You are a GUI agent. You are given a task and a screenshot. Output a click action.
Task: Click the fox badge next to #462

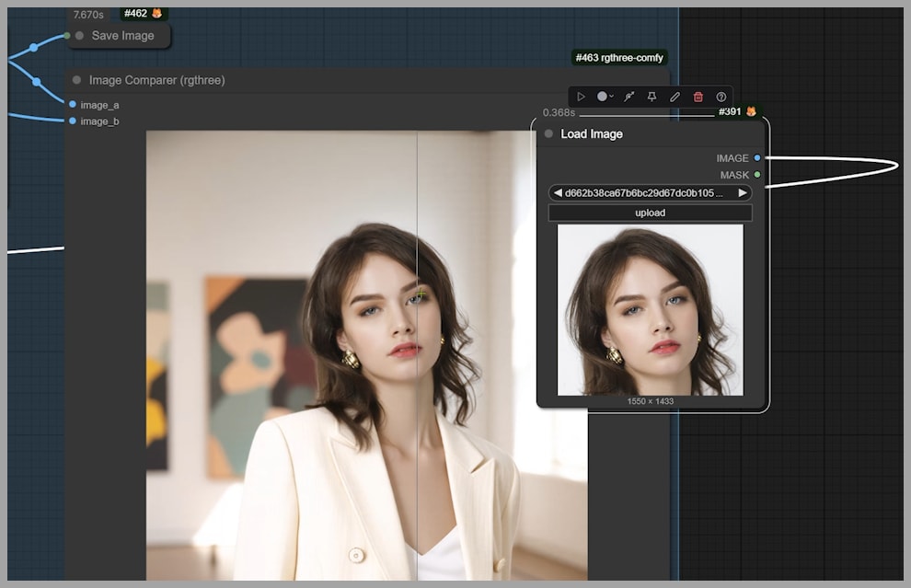[x=156, y=14]
